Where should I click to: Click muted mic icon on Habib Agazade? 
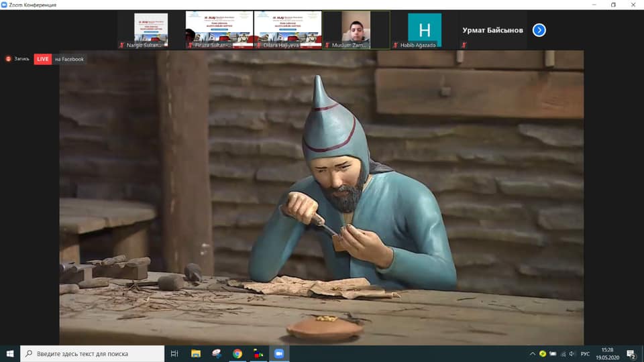coord(396,45)
